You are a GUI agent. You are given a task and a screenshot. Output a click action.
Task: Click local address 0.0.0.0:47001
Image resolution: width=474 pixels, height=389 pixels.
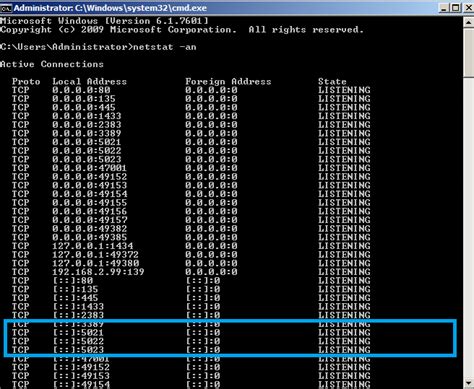[89, 168]
